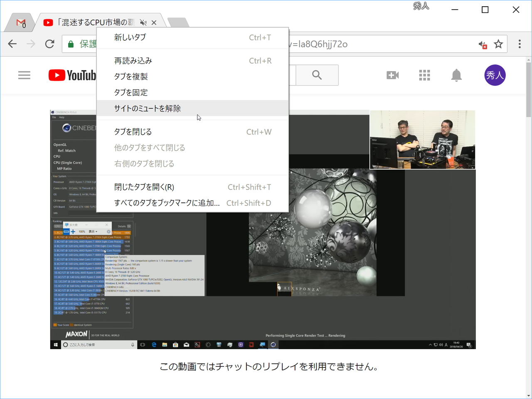Viewport: 532px width, 399px height.
Task: Choose 閉じたタブを開く(R) menu entry
Action: tap(192, 187)
